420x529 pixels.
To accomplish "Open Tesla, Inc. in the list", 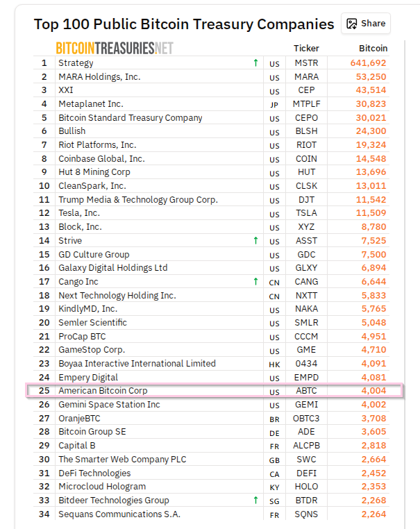I will (x=79, y=213).
